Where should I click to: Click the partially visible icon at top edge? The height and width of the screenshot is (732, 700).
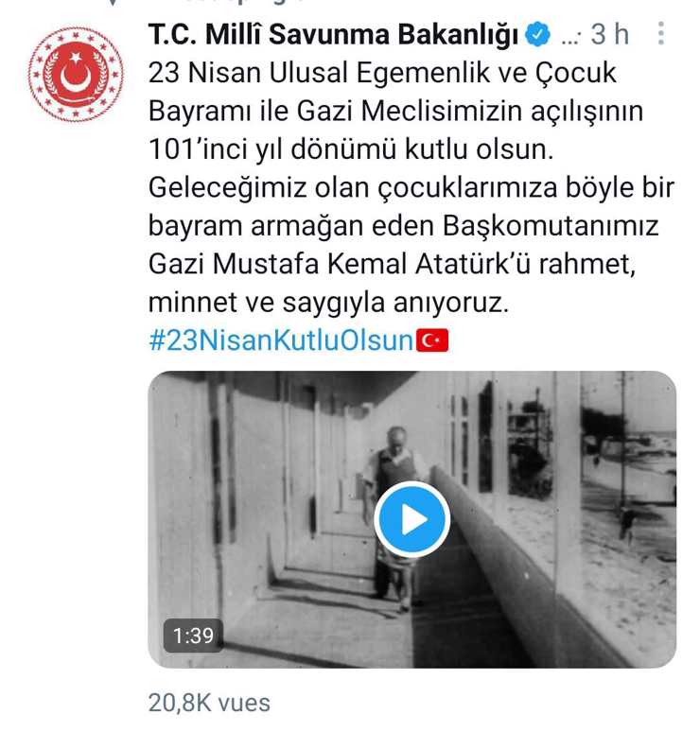pos(114,2)
